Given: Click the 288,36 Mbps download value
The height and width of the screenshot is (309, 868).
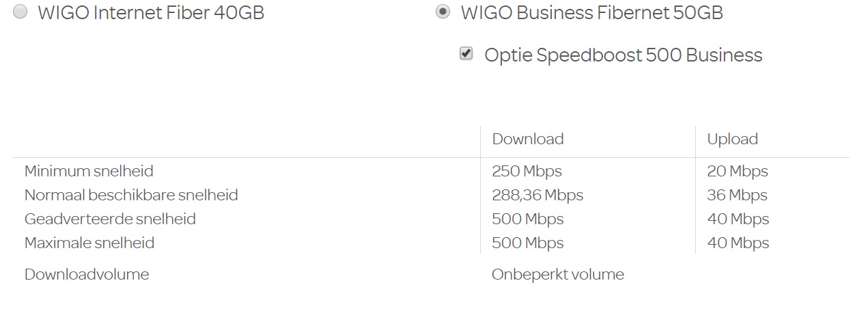Looking at the screenshot, I should pos(537,195).
